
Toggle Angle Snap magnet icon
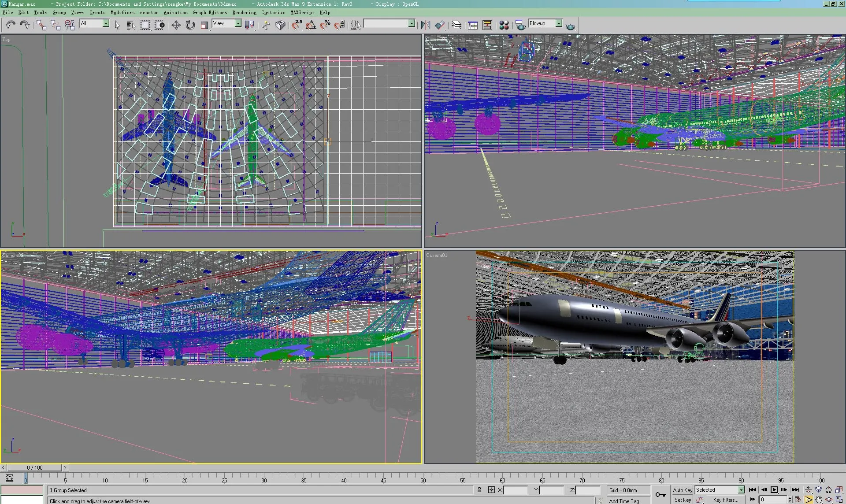pos(311,25)
